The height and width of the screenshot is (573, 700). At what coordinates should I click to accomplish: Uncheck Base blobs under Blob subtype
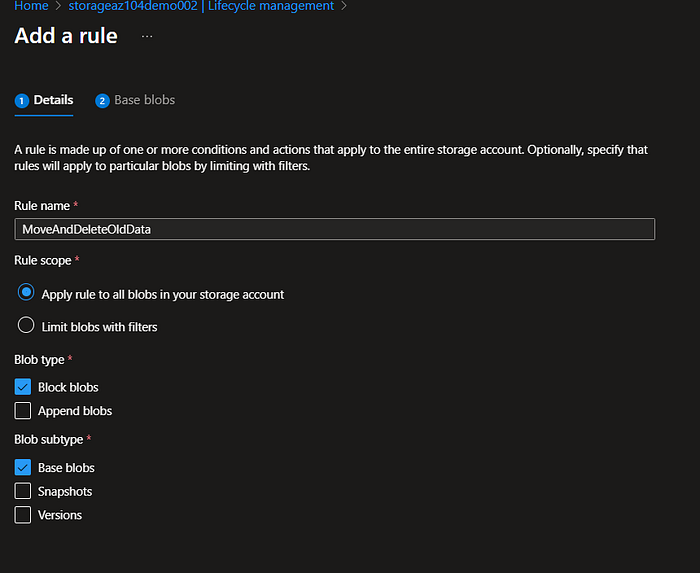pyautogui.click(x=23, y=467)
